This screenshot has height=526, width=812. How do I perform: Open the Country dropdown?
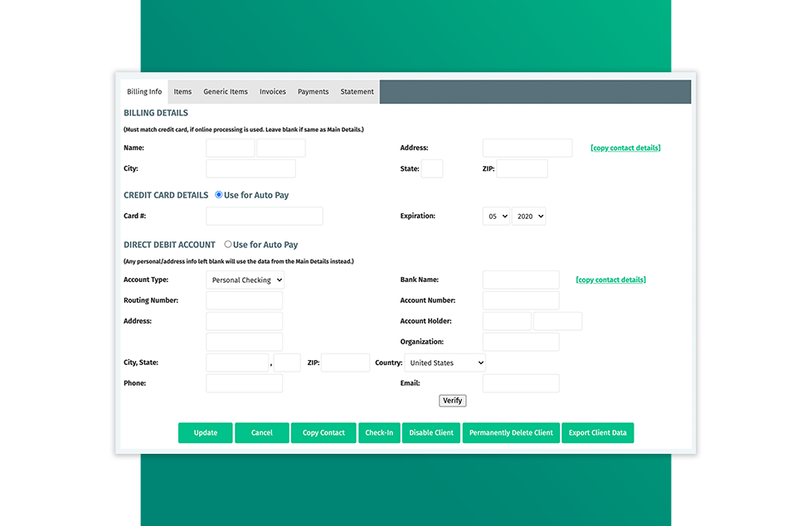pyautogui.click(x=445, y=363)
